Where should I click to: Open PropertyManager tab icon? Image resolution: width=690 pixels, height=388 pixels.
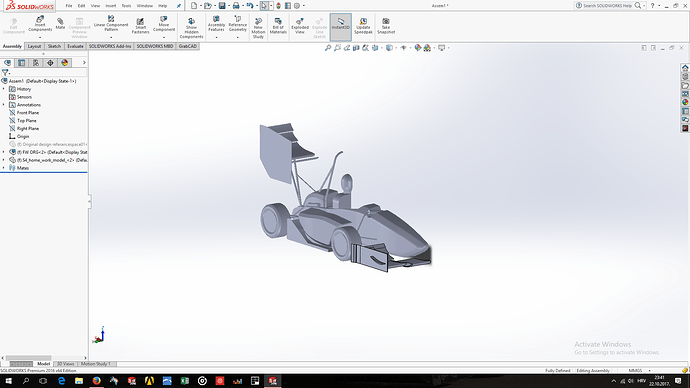(x=22, y=63)
